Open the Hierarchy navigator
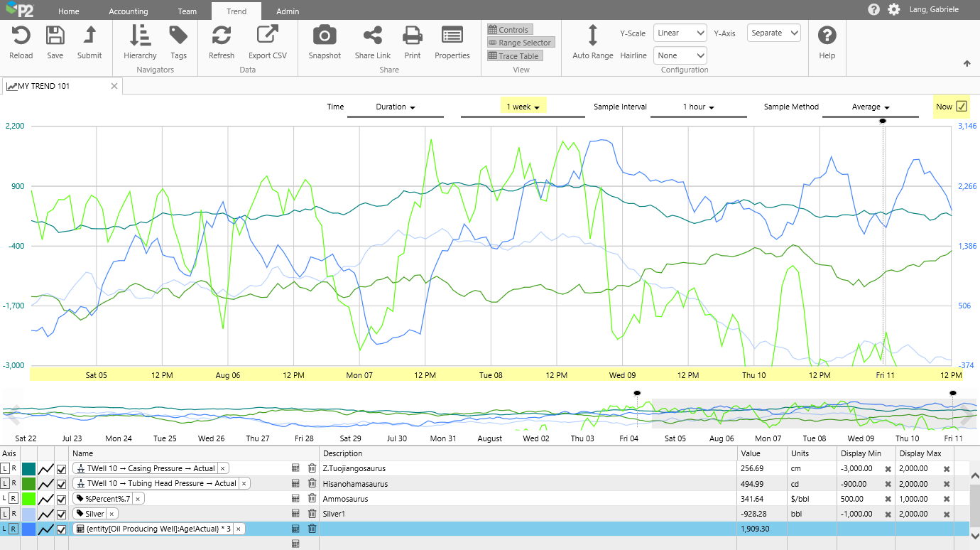980x550 pixels. (x=140, y=36)
